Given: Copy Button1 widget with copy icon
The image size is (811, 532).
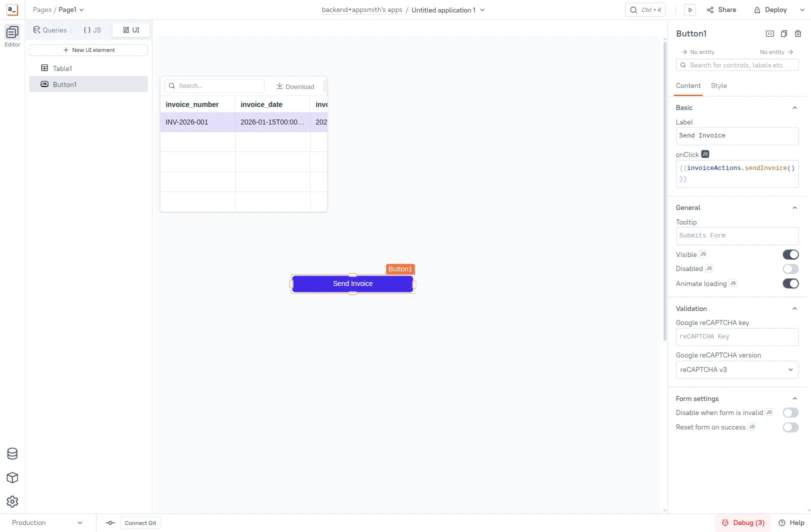Looking at the screenshot, I should point(784,33).
